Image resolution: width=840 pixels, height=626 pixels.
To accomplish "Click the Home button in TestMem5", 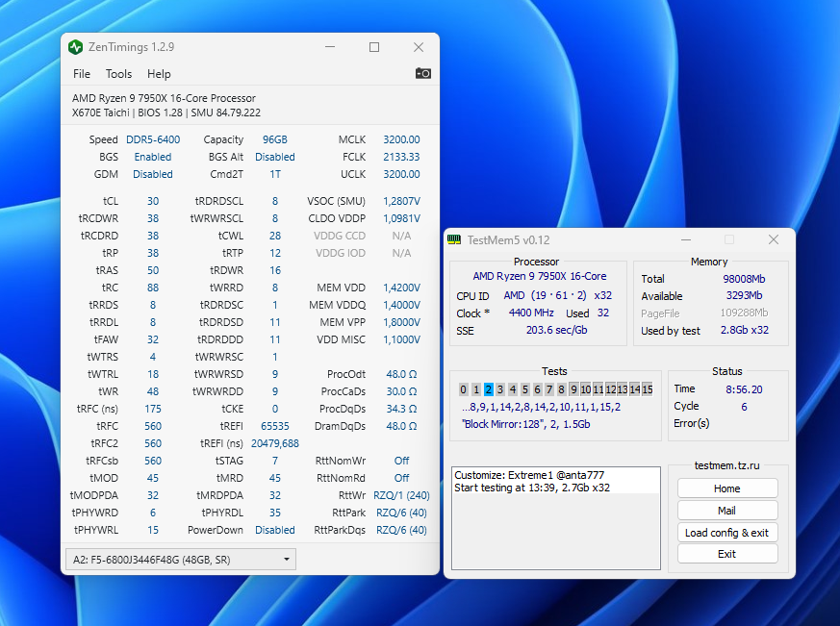I will click(x=726, y=488).
